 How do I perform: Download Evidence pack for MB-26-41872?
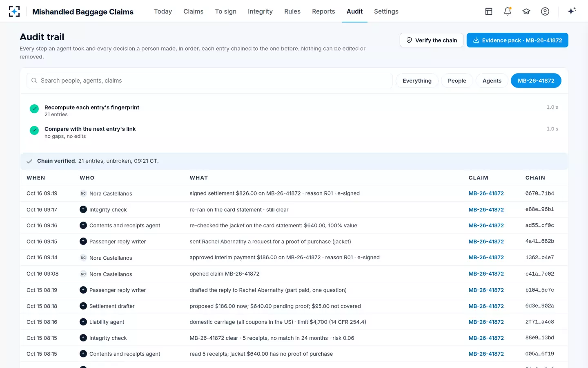point(517,40)
